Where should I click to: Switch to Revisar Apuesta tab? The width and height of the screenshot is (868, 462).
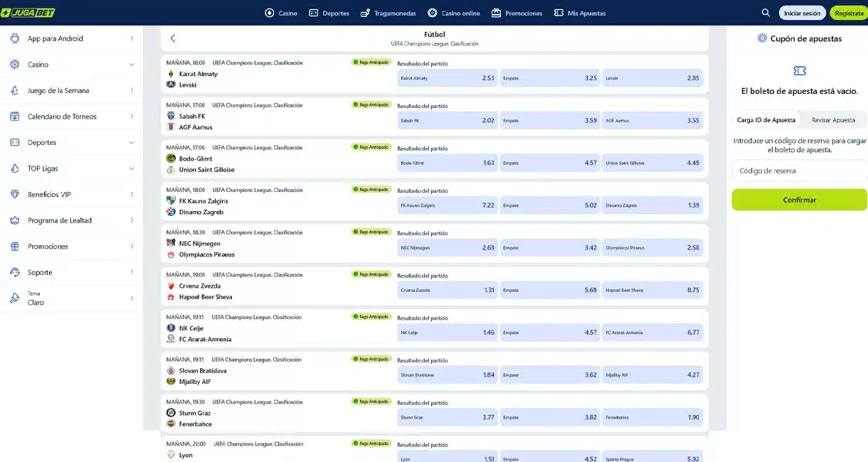pos(833,120)
